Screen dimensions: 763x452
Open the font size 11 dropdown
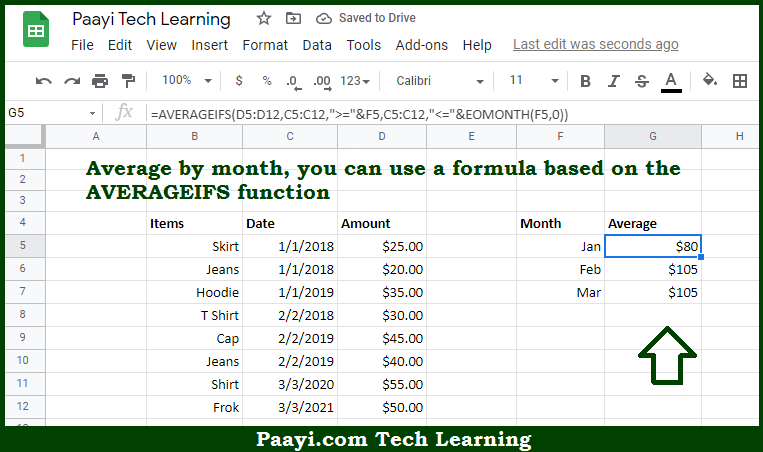point(534,80)
